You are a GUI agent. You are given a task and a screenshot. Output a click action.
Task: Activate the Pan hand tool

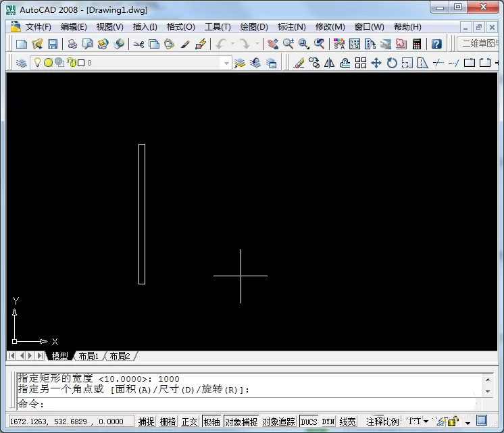[273, 44]
